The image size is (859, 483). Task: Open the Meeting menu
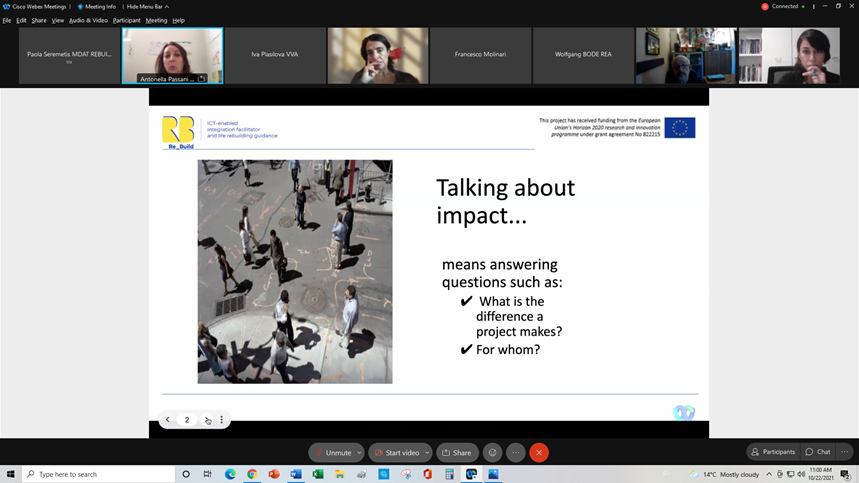coord(156,20)
